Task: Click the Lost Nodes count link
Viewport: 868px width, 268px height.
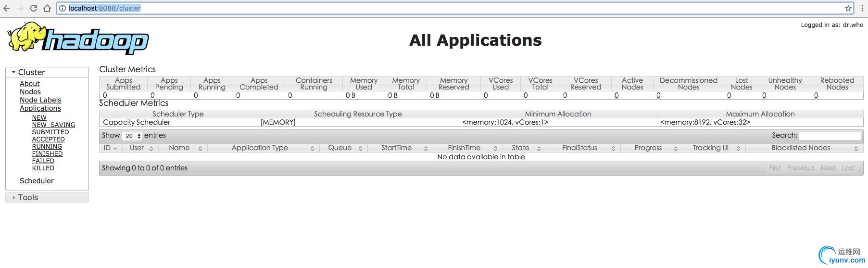Action: click(x=729, y=96)
